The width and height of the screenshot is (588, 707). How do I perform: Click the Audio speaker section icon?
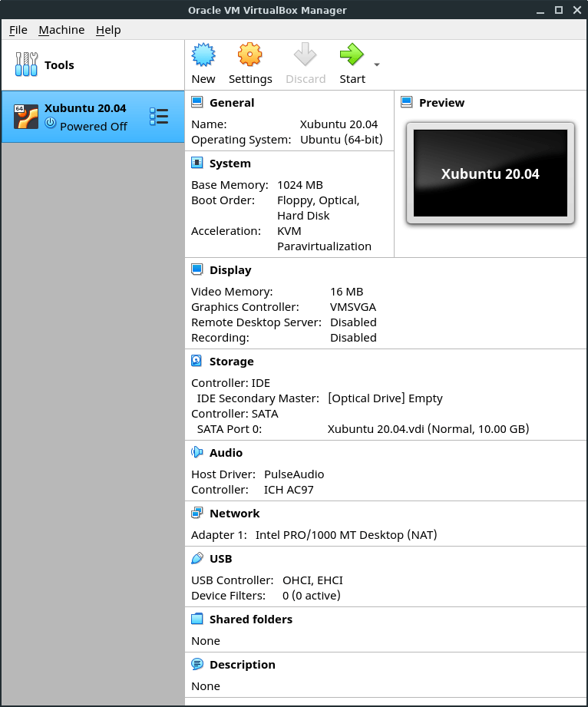197,453
